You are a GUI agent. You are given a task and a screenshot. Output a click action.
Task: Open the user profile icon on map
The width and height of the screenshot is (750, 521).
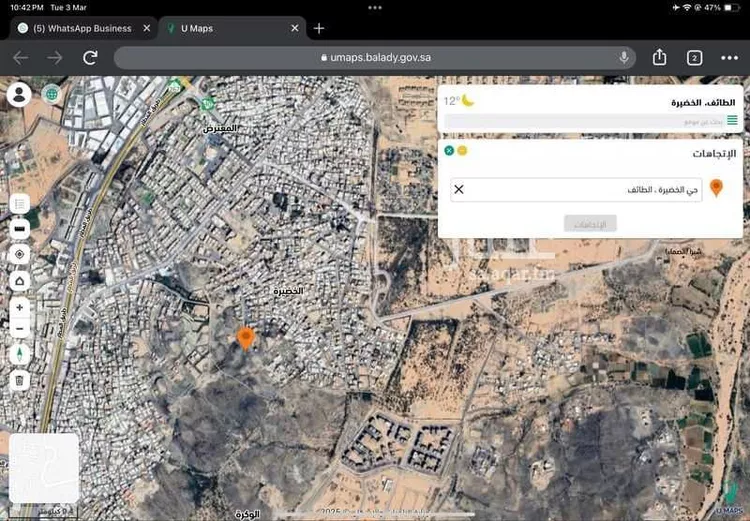pos(19,95)
